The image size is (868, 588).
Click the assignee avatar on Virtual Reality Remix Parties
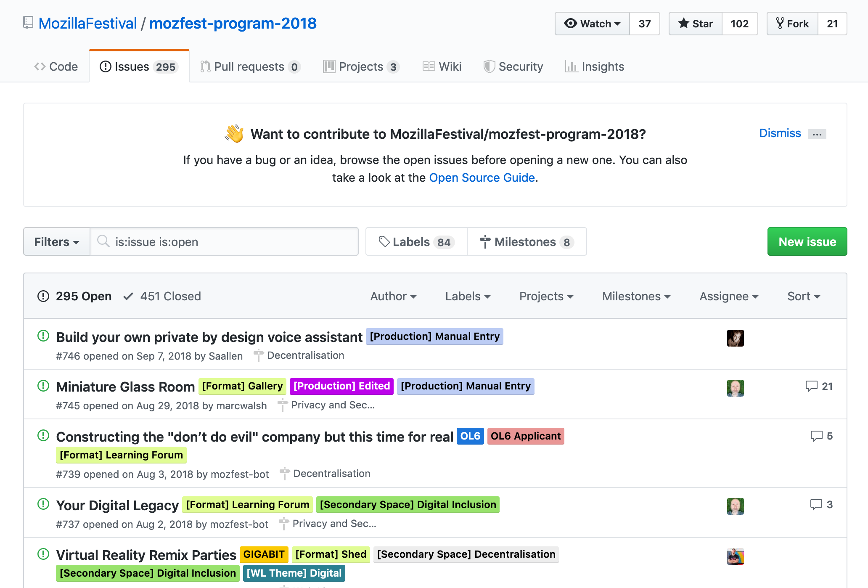coord(736,556)
